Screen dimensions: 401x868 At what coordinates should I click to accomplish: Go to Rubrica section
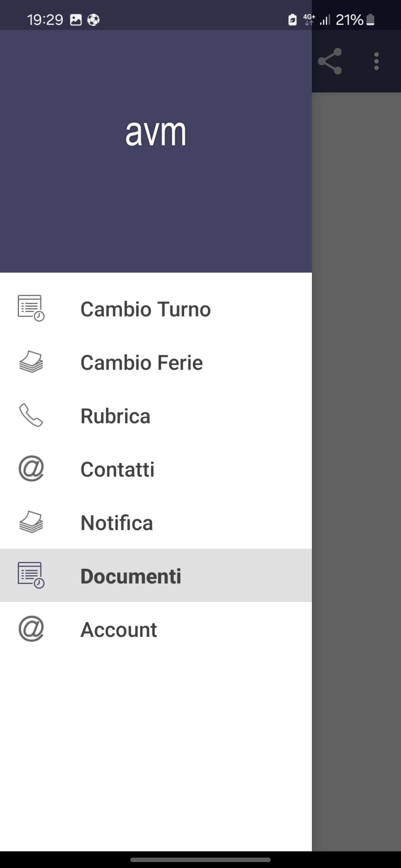click(x=156, y=416)
